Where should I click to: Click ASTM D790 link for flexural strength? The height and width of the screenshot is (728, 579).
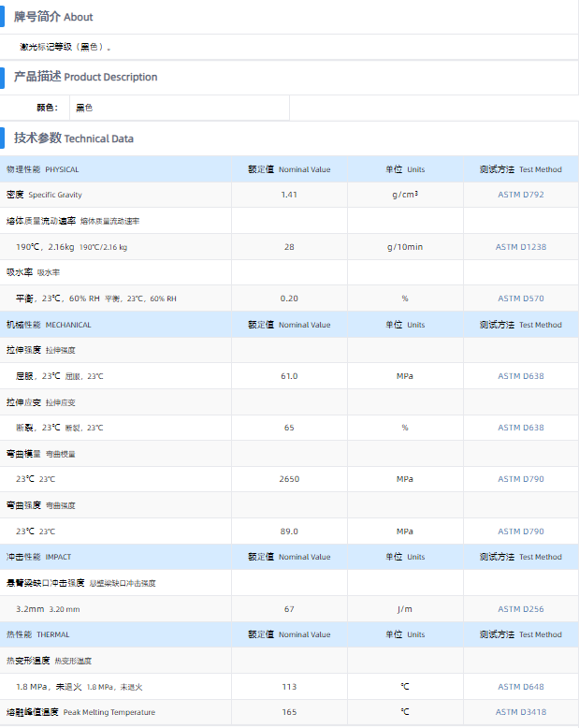[520, 531]
